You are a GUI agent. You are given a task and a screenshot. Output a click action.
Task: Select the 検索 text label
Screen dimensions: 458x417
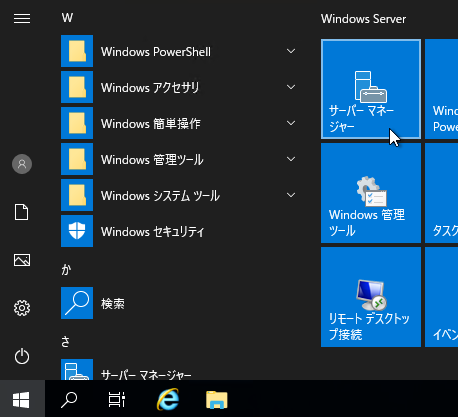(x=113, y=304)
